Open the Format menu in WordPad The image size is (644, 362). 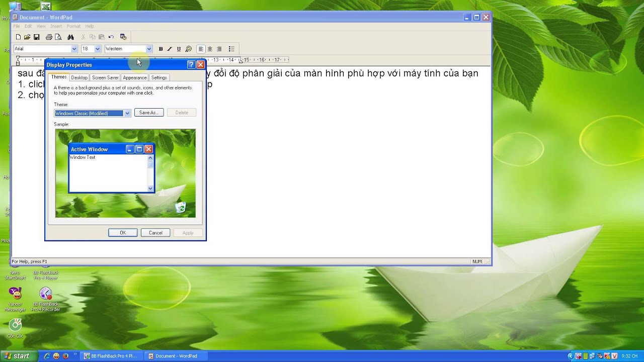tap(73, 26)
